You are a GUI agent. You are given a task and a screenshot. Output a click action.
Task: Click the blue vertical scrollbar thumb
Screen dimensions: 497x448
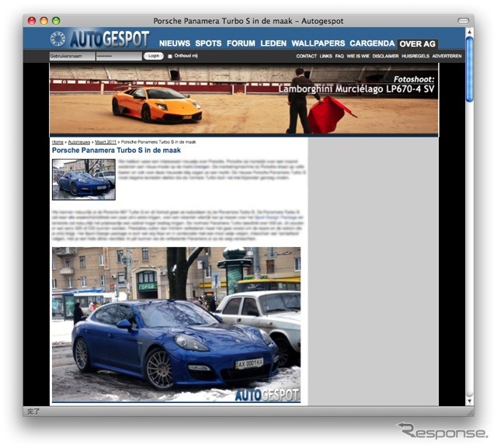pos(469,69)
